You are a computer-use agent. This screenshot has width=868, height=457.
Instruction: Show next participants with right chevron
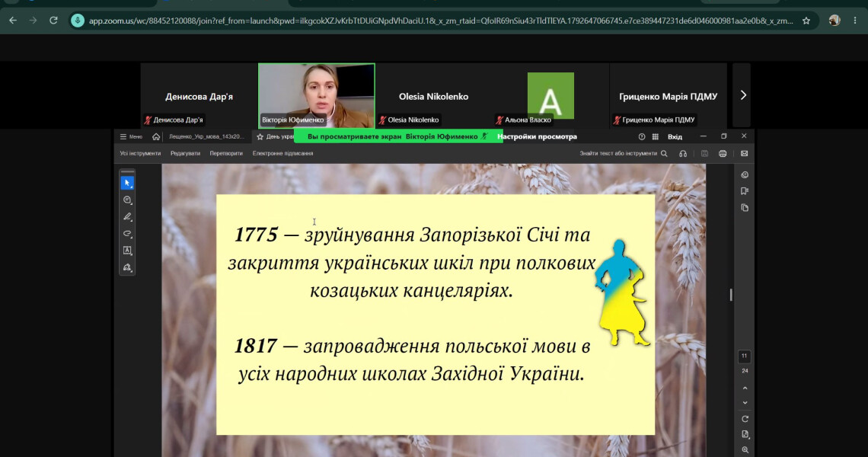click(x=743, y=95)
